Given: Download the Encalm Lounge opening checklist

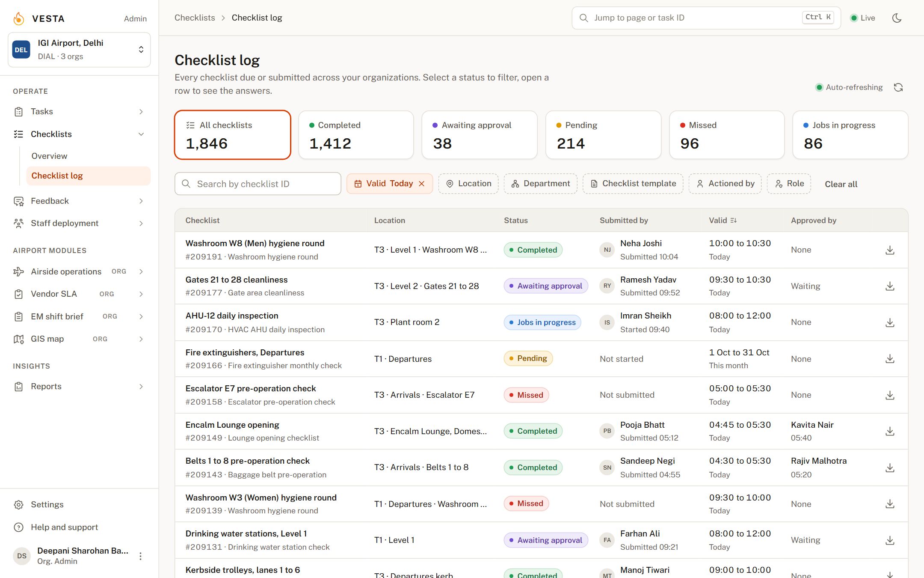Looking at the screenshot, I should pos(890,431).
